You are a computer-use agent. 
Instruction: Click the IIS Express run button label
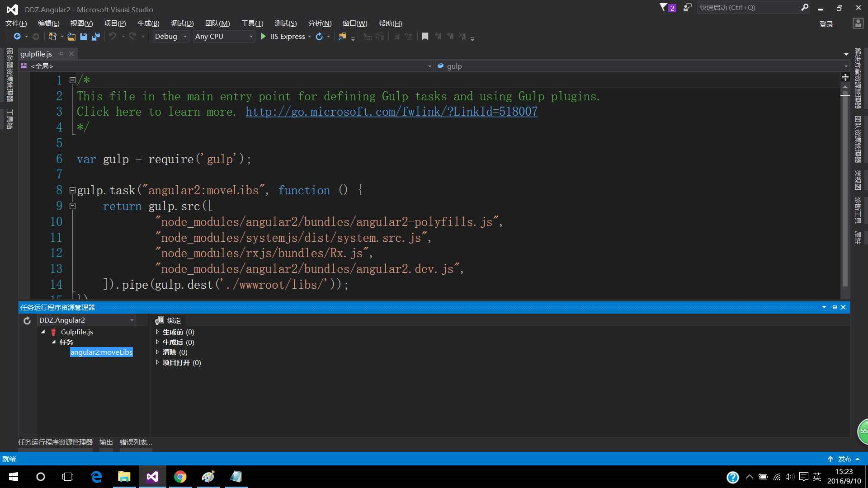point(288,37)
